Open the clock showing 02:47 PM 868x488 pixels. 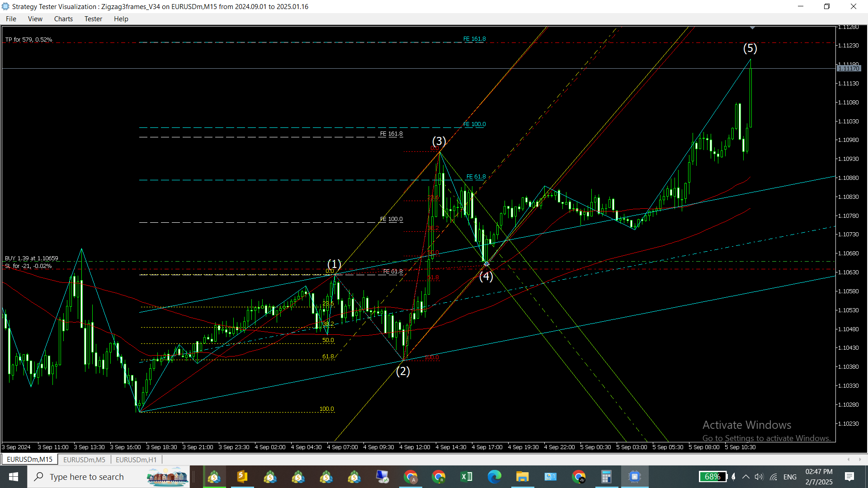(x=819, y=477)
